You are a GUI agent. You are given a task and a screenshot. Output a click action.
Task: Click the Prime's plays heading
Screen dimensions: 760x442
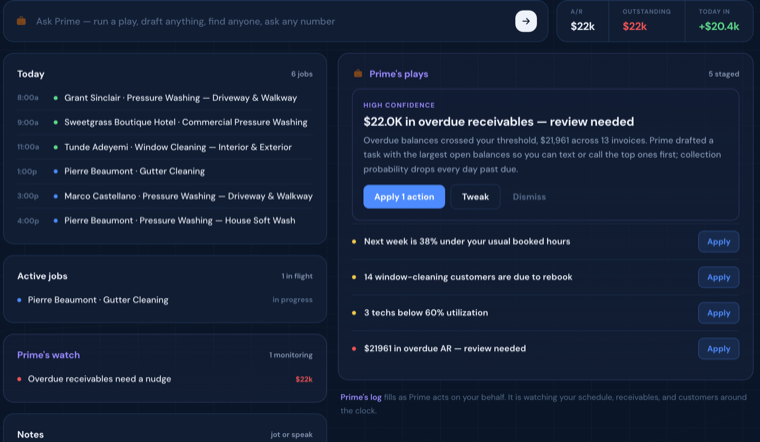point(398,74)
